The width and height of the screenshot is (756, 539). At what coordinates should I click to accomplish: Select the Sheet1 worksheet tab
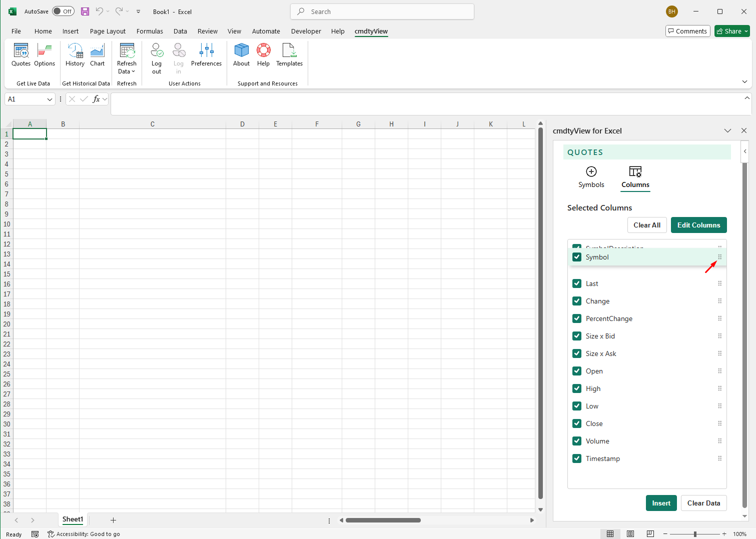pyautogui.click(x=73, y=519)
